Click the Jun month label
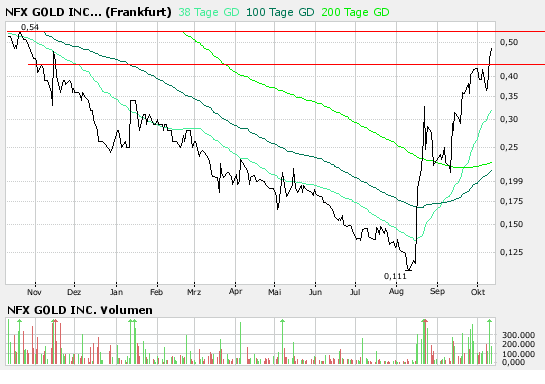The height and width of the screenshot is (384, 545). pyautogui.click(x=315, y=292)
